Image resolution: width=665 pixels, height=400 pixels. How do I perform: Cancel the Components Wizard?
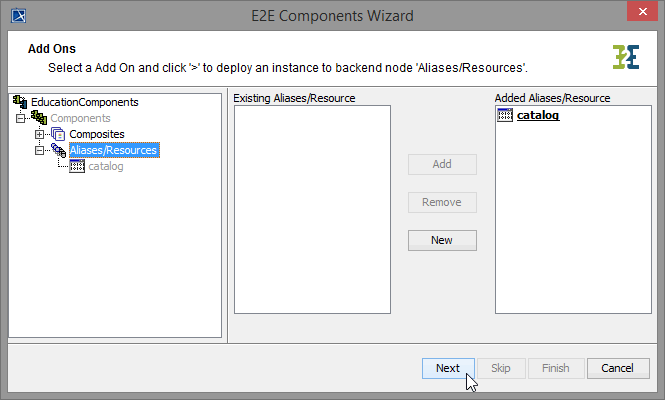(611, 368)
